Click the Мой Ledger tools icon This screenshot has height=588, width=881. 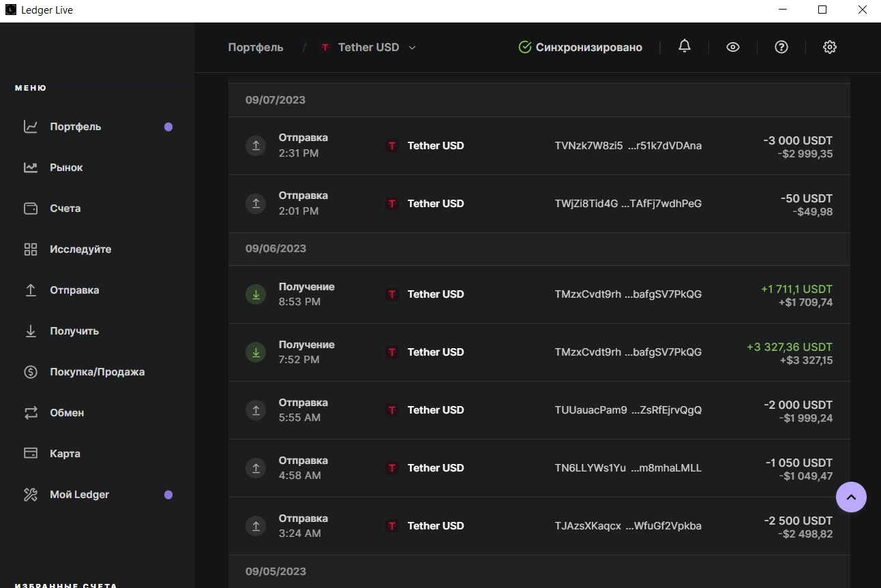pyautogui.click(x=31, y=495)
